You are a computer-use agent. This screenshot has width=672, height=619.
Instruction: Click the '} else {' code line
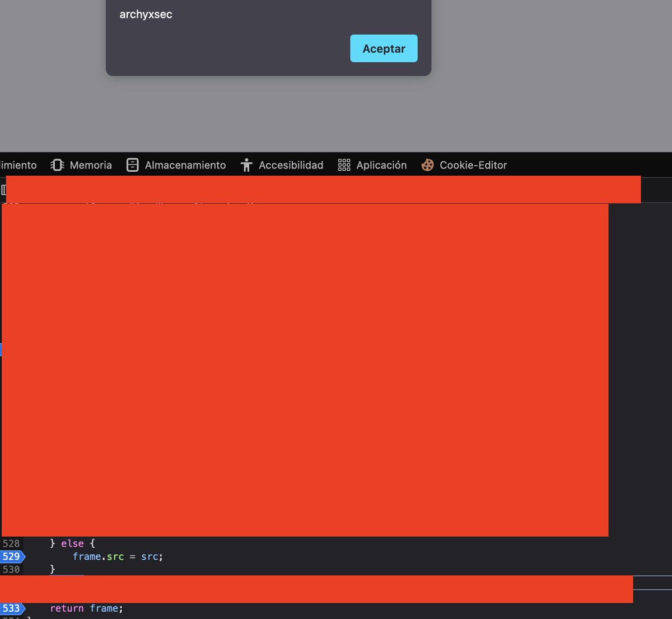72,543
